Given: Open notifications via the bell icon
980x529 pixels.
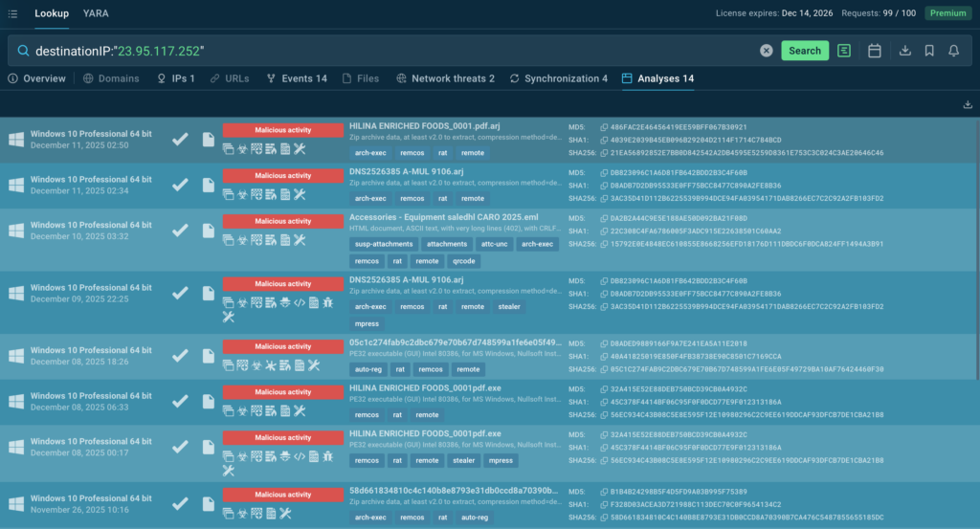Looking at the screenshot, I should pyautogui.click(x=954, y=51).
